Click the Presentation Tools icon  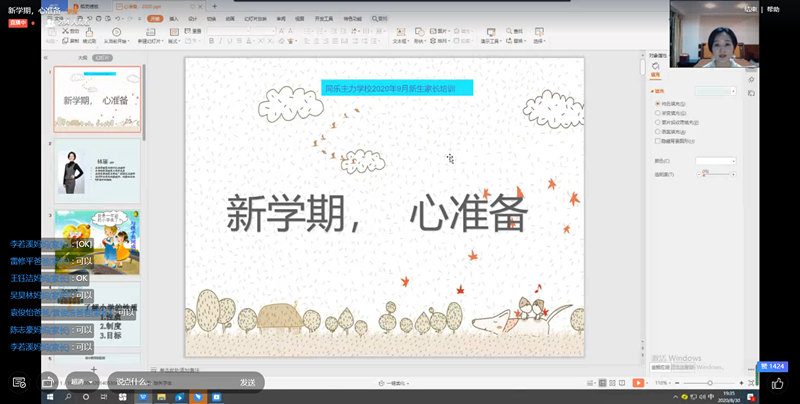click(491, 34)
